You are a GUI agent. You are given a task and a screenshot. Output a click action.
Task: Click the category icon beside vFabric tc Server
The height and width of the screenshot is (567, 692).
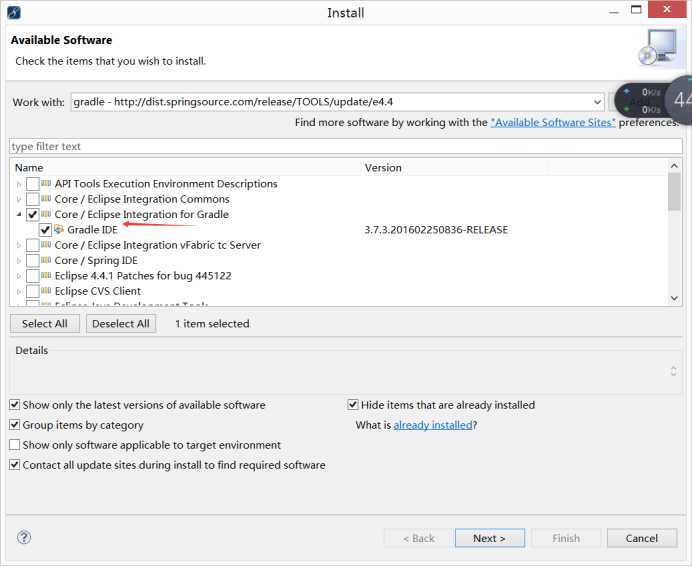(x=46, y=244)
